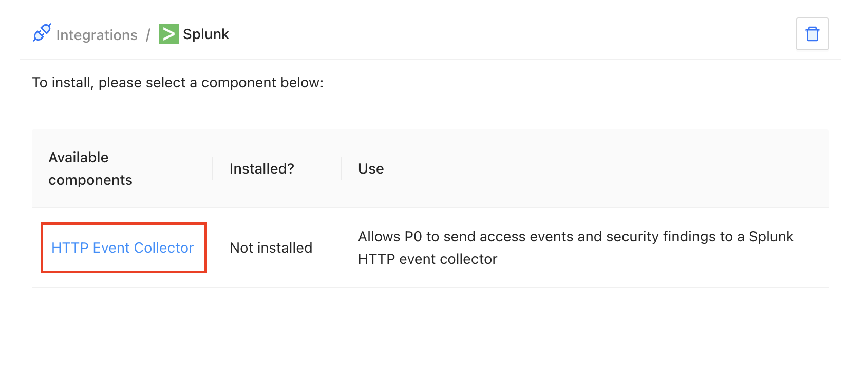This screenshot has width=868, height=380.
Task: Click the word "Splunk" in the Use description
Action: click(771, 237)
